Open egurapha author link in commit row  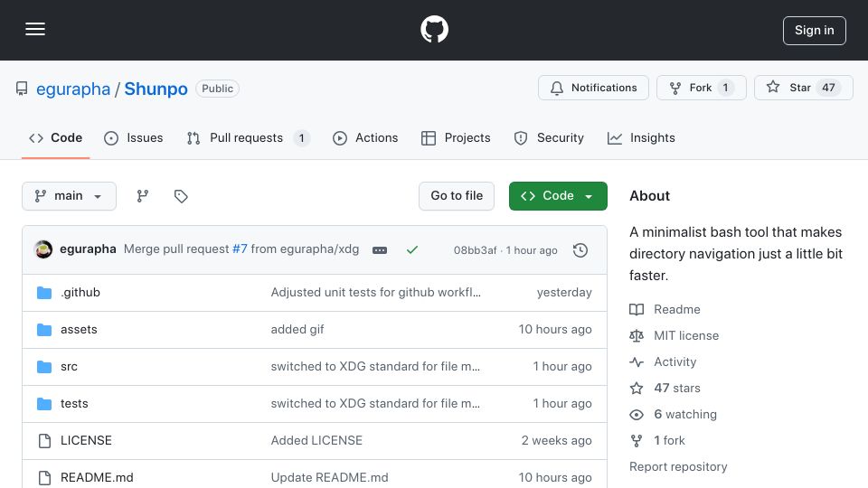[x=88, y=249]
